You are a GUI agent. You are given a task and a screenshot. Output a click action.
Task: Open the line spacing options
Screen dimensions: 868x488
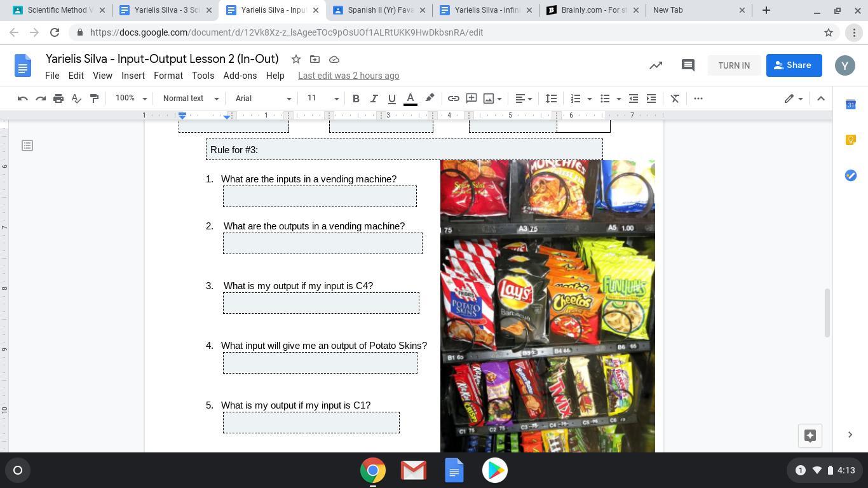[x=551, y=98]
